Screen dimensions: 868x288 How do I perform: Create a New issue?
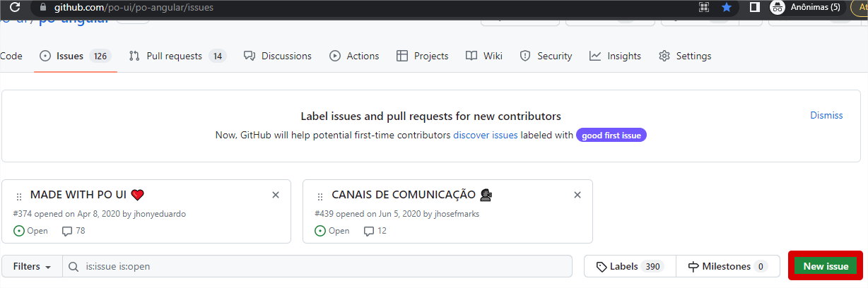click(x=826, y=266)
